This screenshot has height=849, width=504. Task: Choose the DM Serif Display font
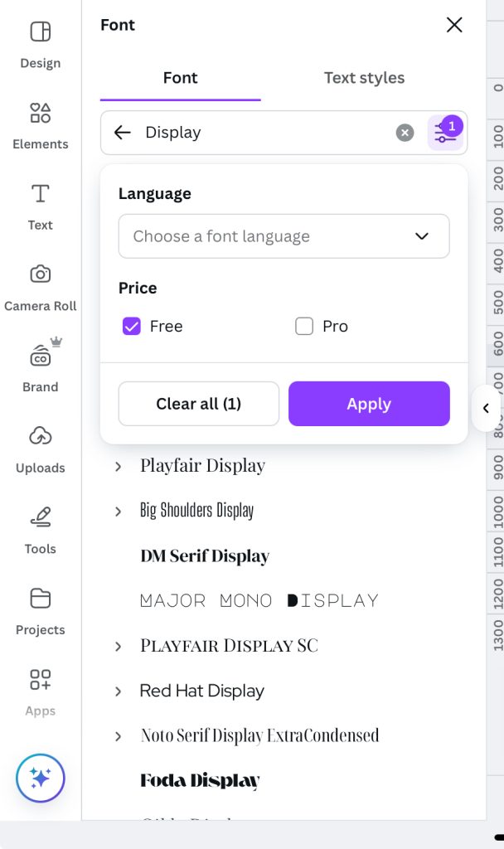205,556
